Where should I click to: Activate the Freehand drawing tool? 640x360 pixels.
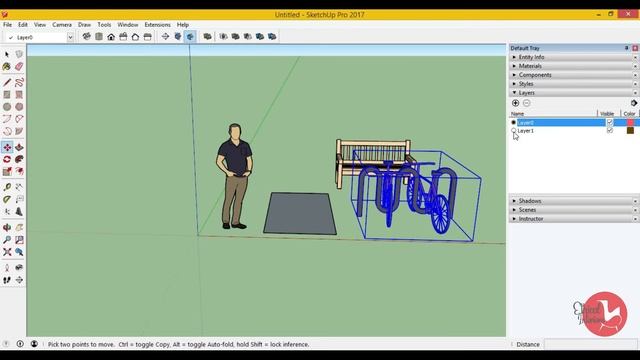(19, 82)
